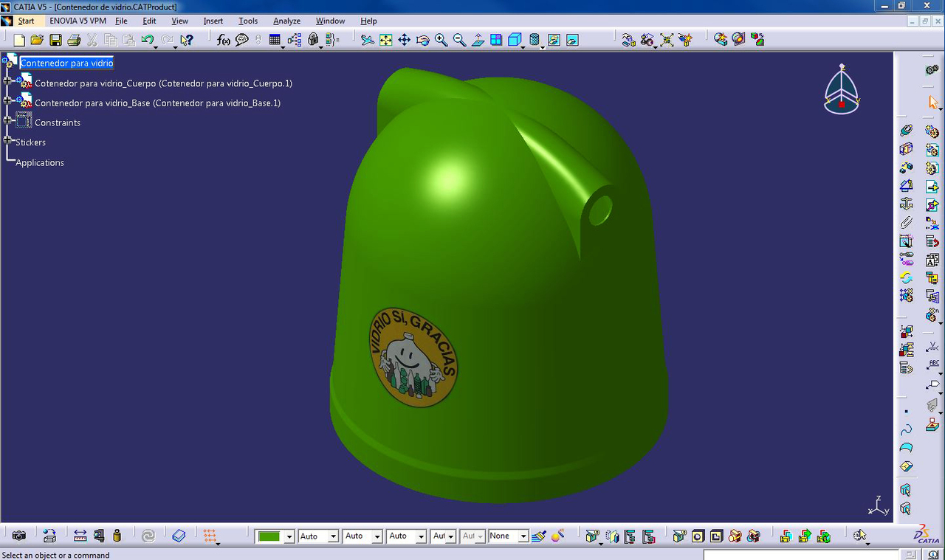945x560 pixels.
Task: Open the fill color dropdown arrow
Action: (x=289, y=536)
